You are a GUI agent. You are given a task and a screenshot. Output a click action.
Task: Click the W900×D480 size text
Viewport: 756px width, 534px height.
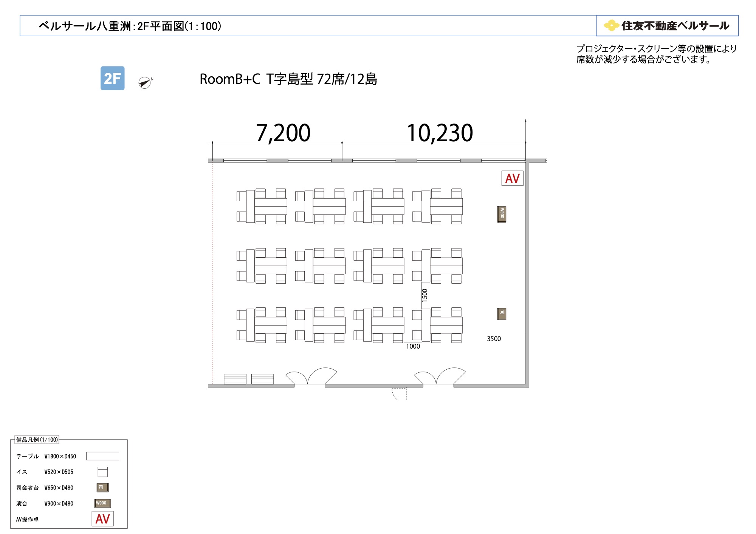(x=59, y=503)
